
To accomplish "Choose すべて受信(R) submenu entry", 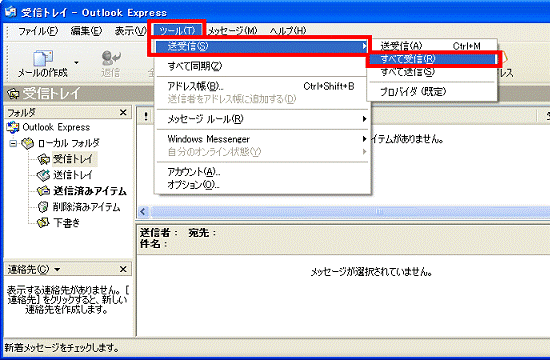I will pos(432,59).
